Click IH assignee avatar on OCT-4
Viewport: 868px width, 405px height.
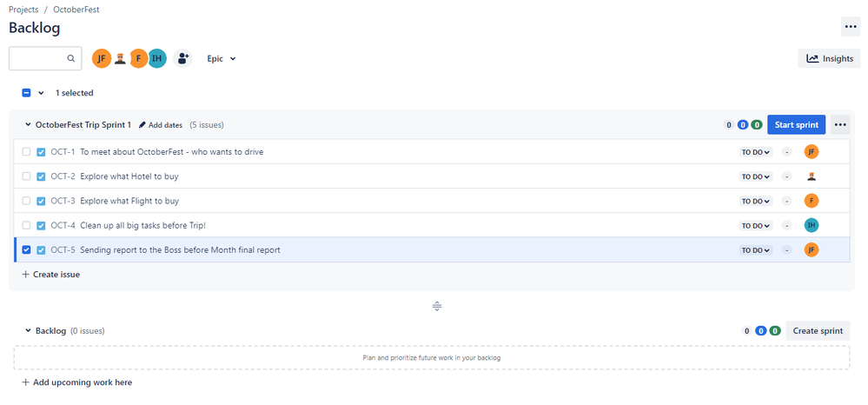coord(812,225)
